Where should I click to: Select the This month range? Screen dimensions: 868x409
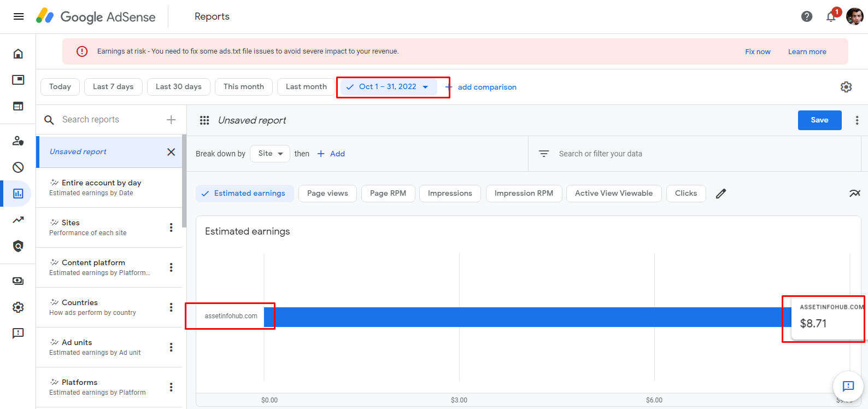244,87
